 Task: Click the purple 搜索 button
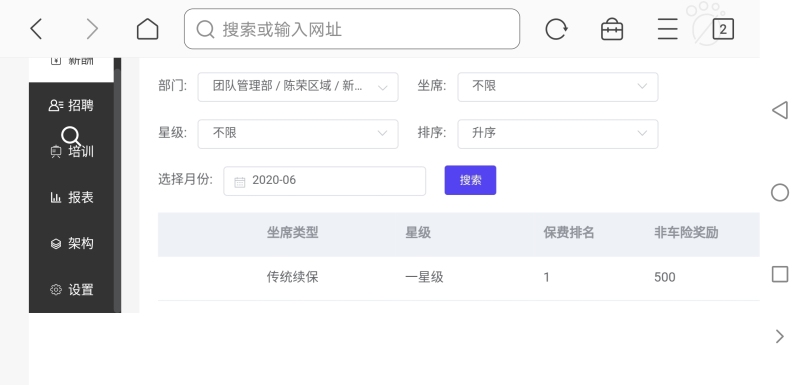tap(470, 180)
